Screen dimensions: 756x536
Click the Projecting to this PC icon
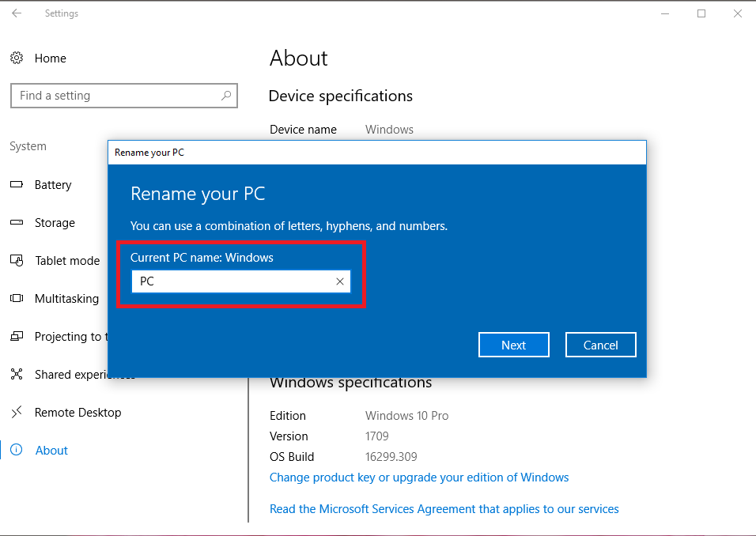click(17, 337)
